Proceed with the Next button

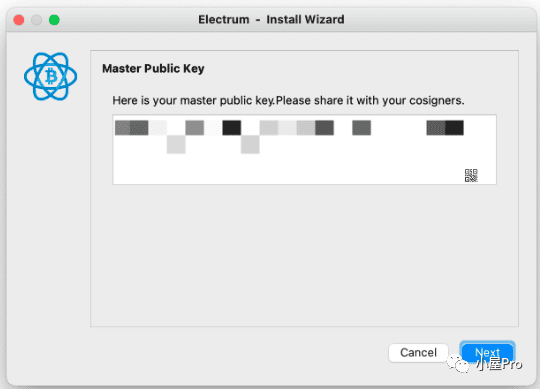click(487, 352)
